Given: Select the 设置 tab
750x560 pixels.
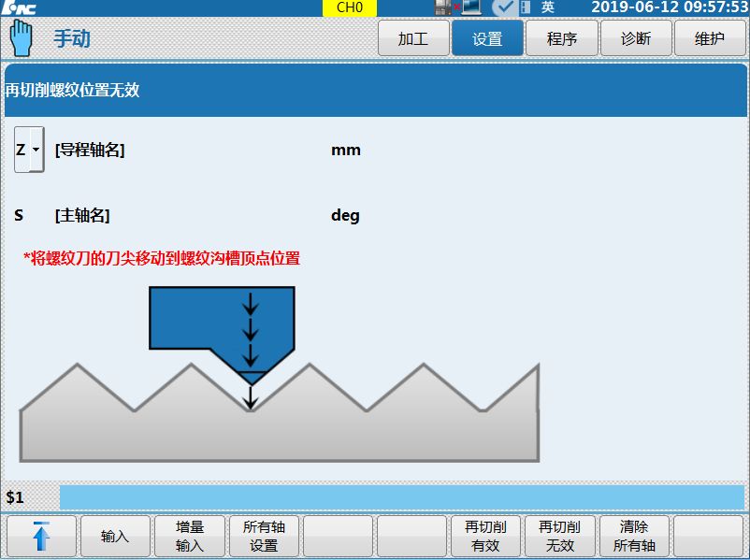Looking at the screenshot, I should pos(487,39).
